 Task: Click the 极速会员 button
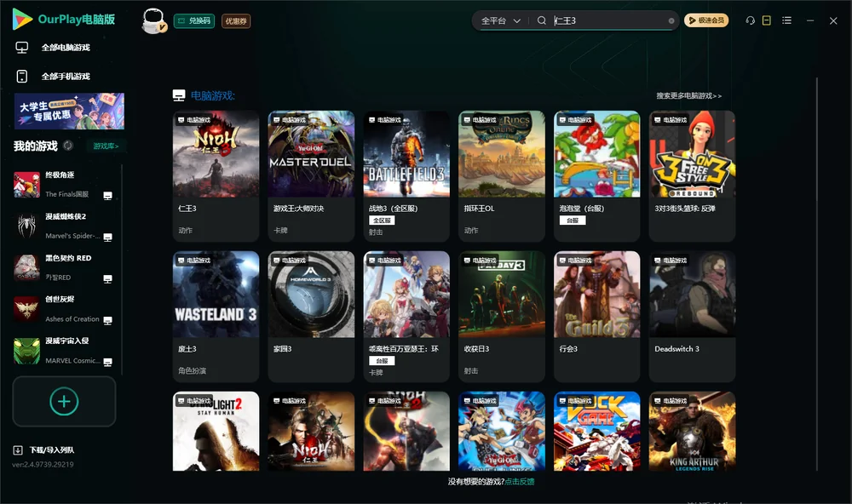pyautogui.click(x=706, y=20)
